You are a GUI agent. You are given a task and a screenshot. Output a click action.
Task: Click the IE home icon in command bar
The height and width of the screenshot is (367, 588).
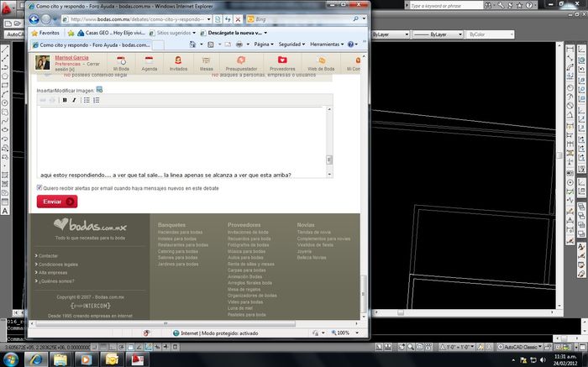click(192, 45)
